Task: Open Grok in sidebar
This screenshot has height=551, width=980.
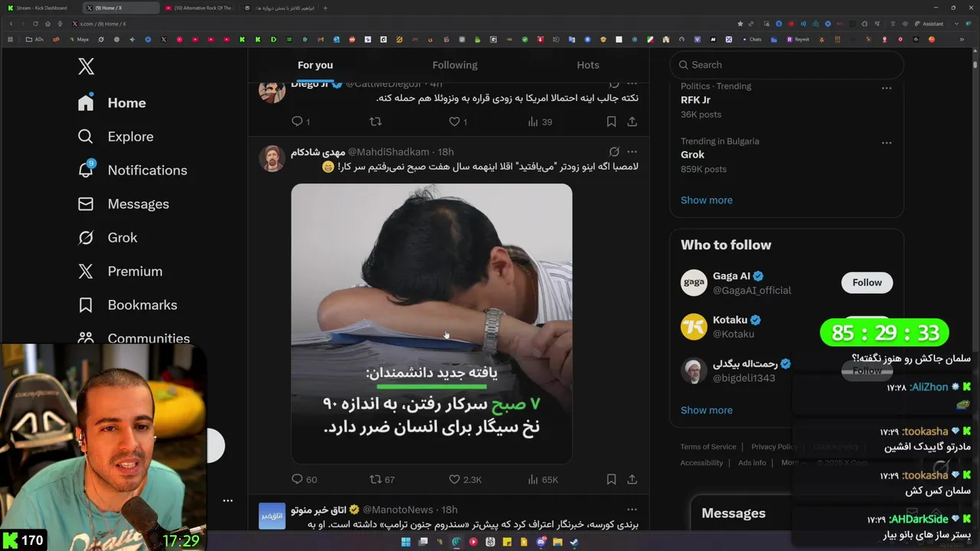Action: [x=107, y=237]
